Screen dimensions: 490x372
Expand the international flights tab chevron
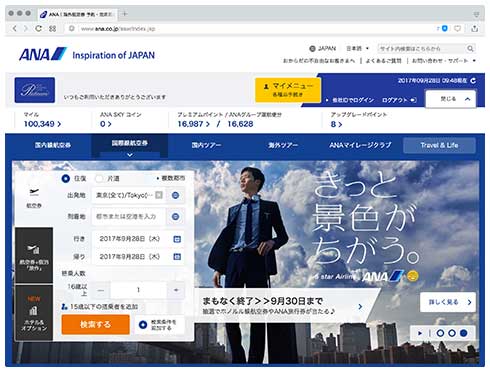pos(130,155)
